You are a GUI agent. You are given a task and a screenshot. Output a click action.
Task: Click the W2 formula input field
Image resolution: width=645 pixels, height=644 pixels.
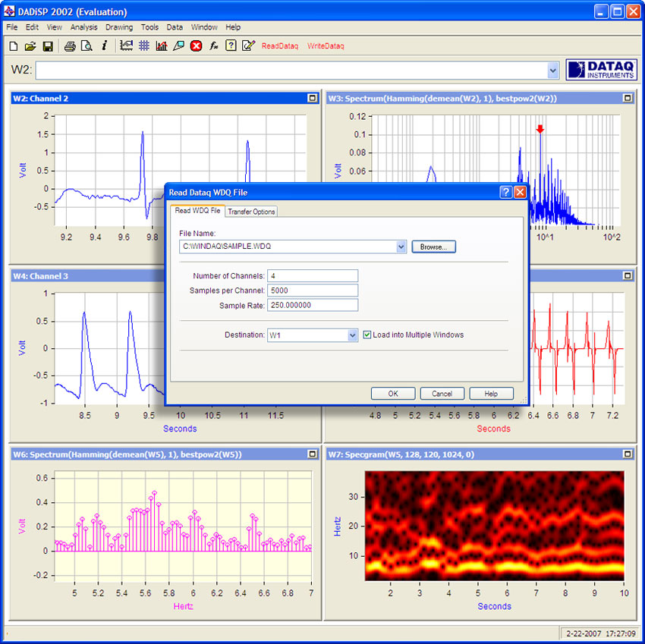point(291,71)
